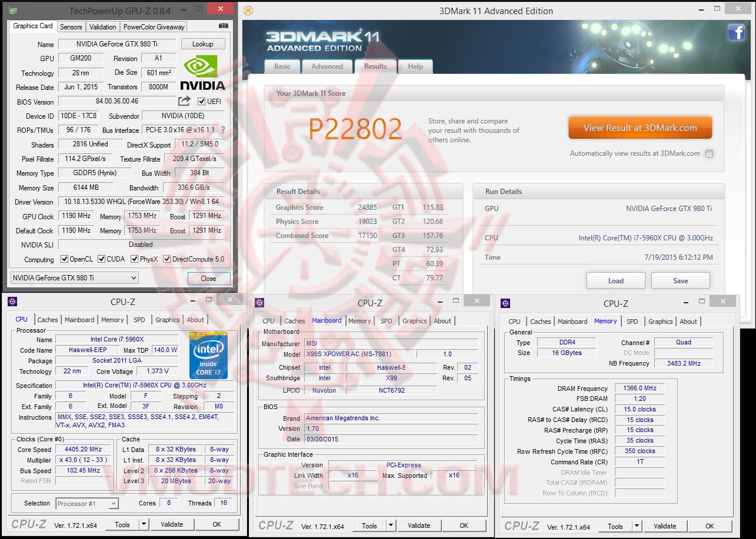The height and width of the screenshot is (539, 756).
Task: Switch to the Sensors tab in GPU-Z
Action: [71, 26]
